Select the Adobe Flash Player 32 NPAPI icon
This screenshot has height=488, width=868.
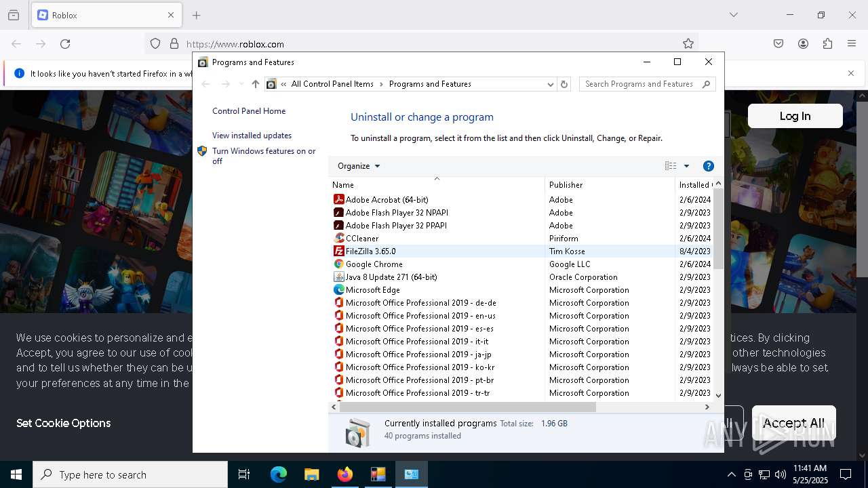point(339,212)
